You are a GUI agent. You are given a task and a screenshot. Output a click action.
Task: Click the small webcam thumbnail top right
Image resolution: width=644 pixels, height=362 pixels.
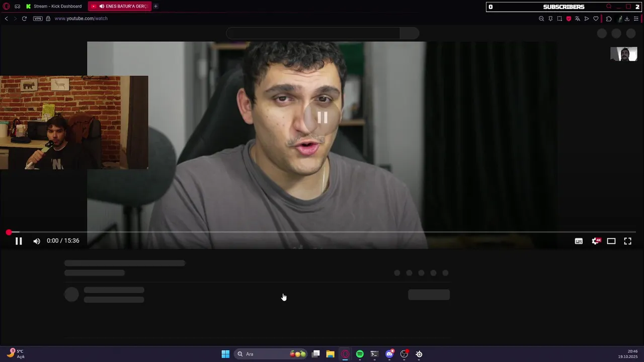pos(624,54)
